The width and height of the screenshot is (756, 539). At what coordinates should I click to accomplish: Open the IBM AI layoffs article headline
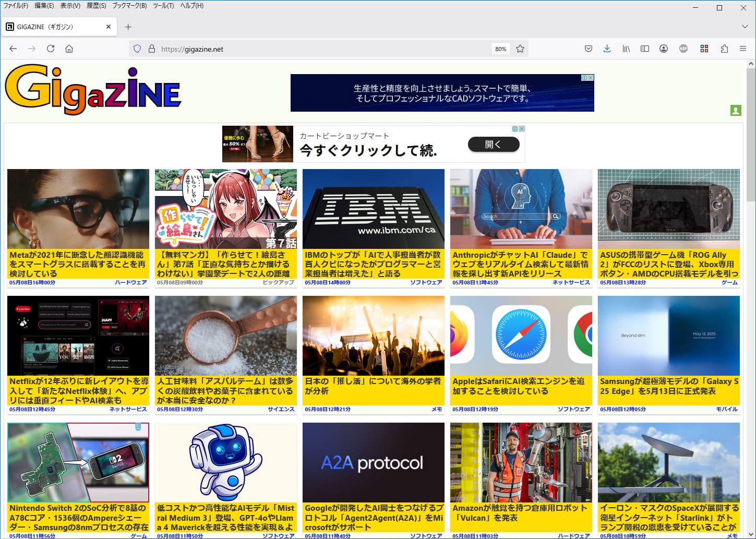tap(373, 264)
